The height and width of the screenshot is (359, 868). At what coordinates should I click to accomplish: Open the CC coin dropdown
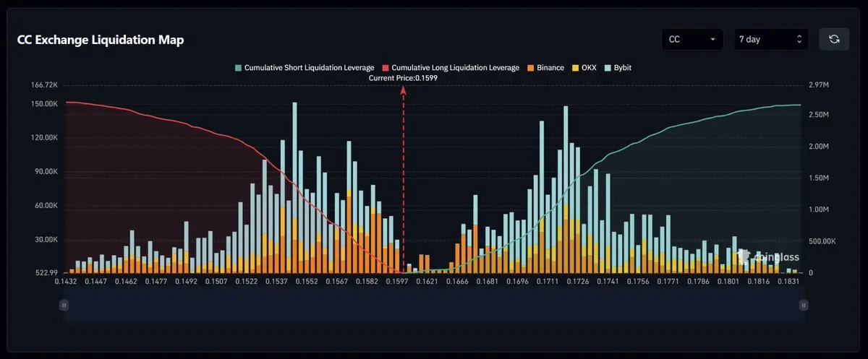click(x=692, y=39)
